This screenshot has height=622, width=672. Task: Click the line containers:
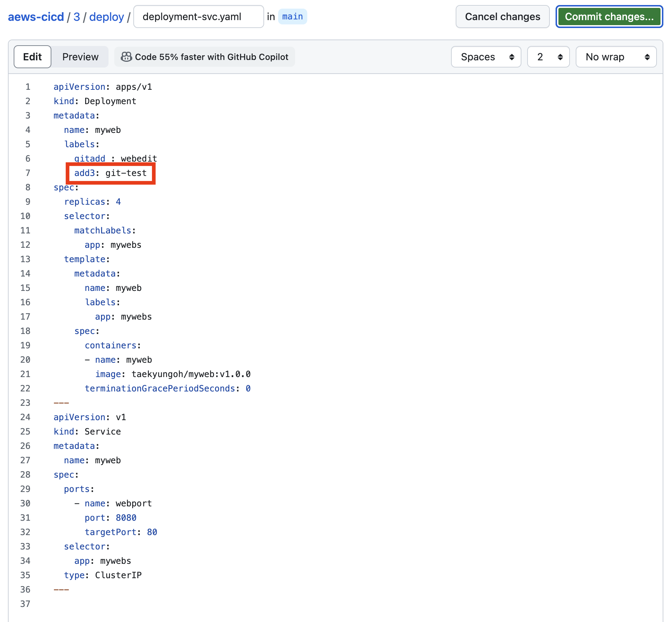[113, 345]
